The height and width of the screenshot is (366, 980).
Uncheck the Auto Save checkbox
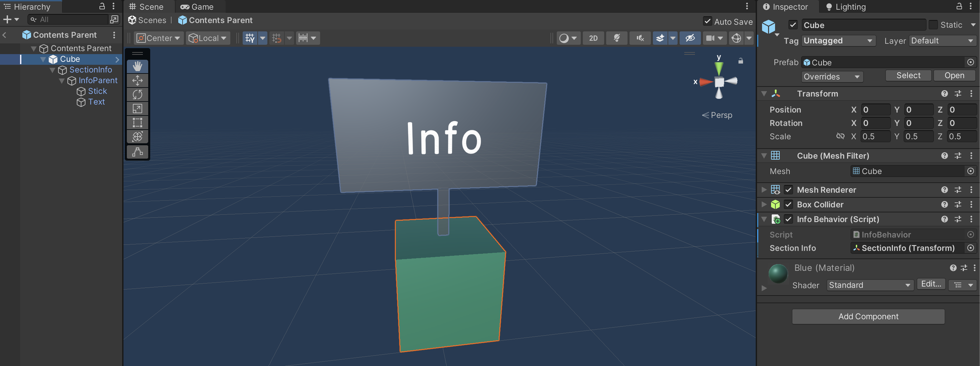[x=707, y=21]
